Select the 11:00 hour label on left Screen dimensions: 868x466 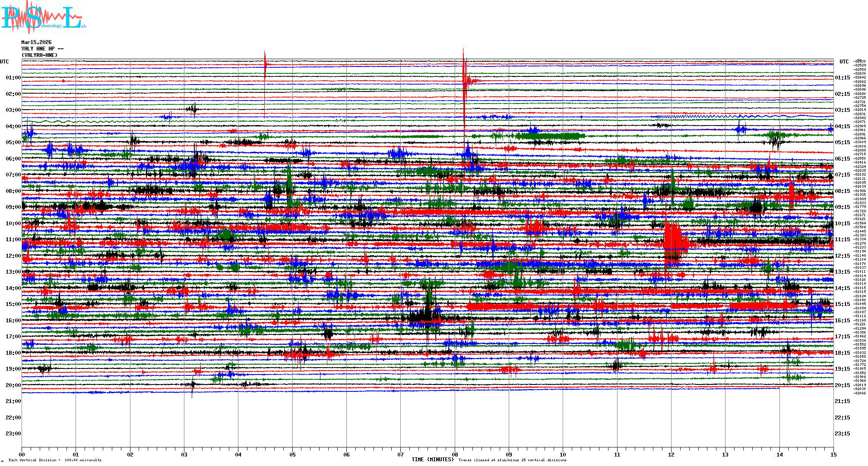pos(13,239)
